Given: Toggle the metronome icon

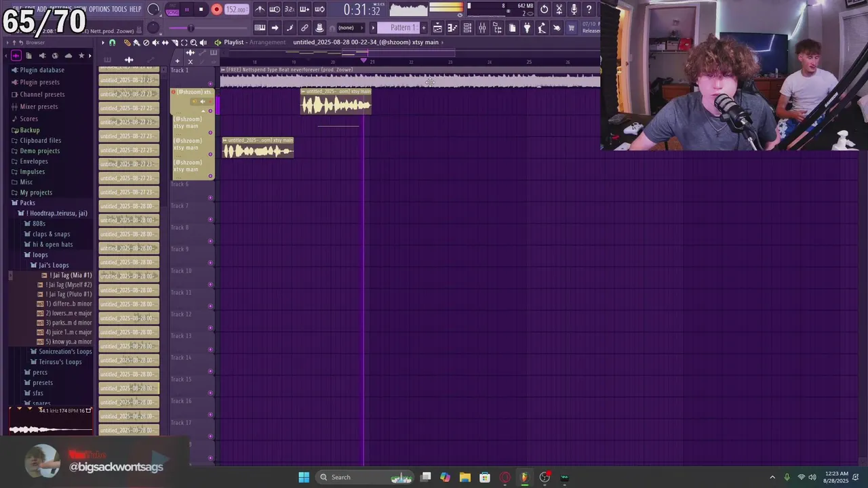Looking at the screenshot, I should click(260, 9).
